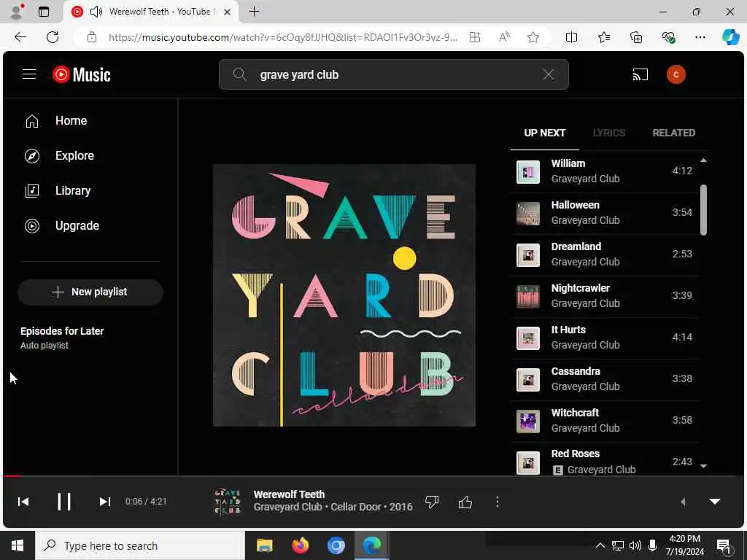Play Cassandra from the queue
The image size is (747, 560).
coord(604,379)
